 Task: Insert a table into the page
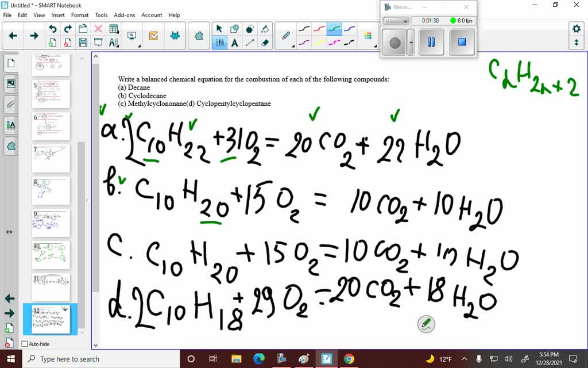[113, 28]
